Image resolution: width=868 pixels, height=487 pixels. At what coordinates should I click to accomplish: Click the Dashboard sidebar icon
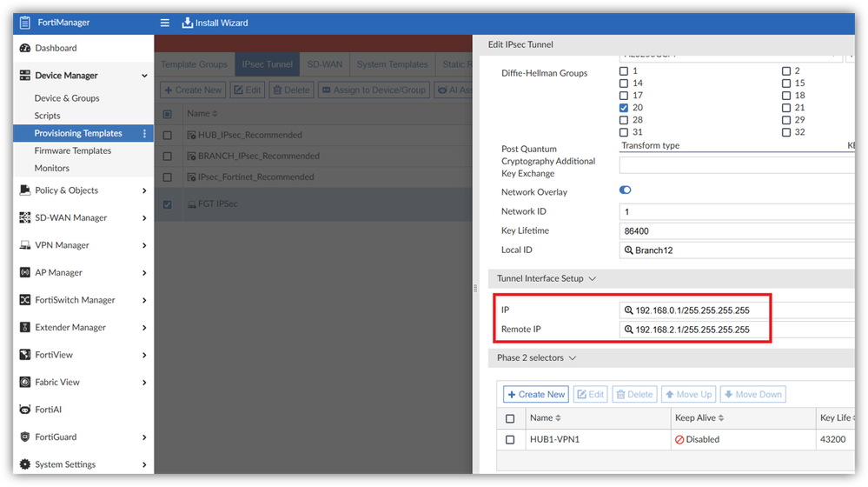coord(25,48)
